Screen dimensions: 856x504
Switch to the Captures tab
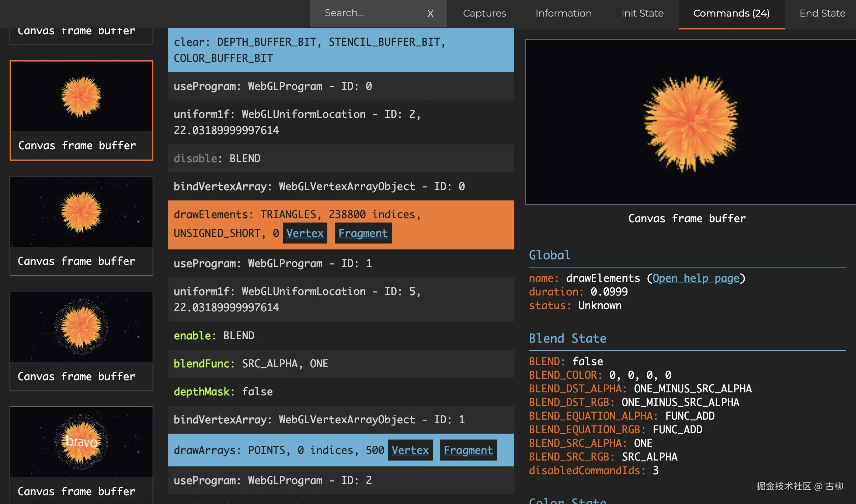pos(484,13)
